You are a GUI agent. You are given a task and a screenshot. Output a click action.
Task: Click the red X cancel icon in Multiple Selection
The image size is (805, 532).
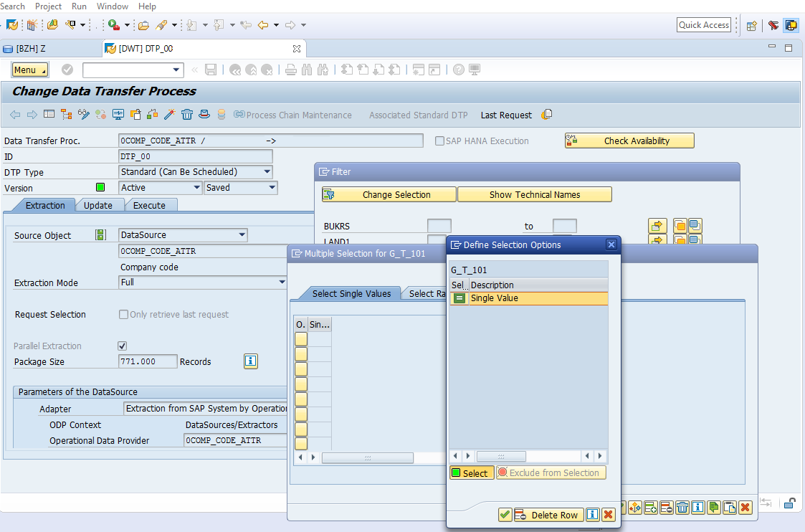pyautogui.click(x=746, y=508)
